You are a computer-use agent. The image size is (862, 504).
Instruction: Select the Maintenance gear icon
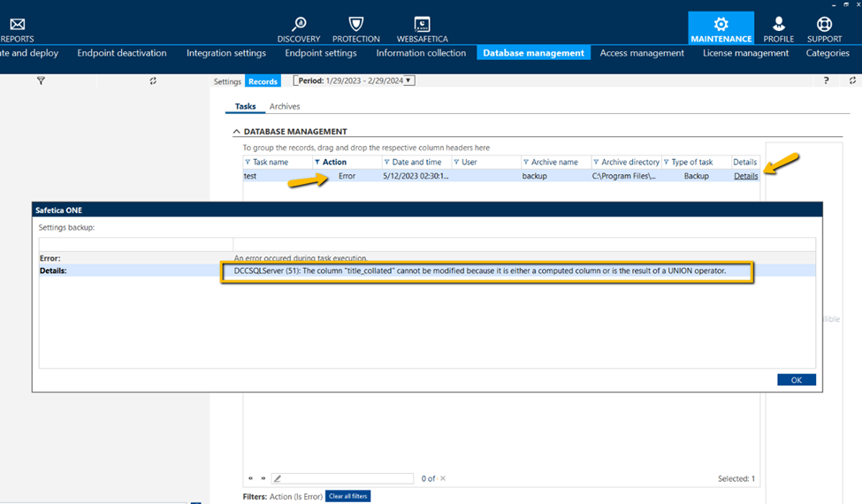pos(721,25)
